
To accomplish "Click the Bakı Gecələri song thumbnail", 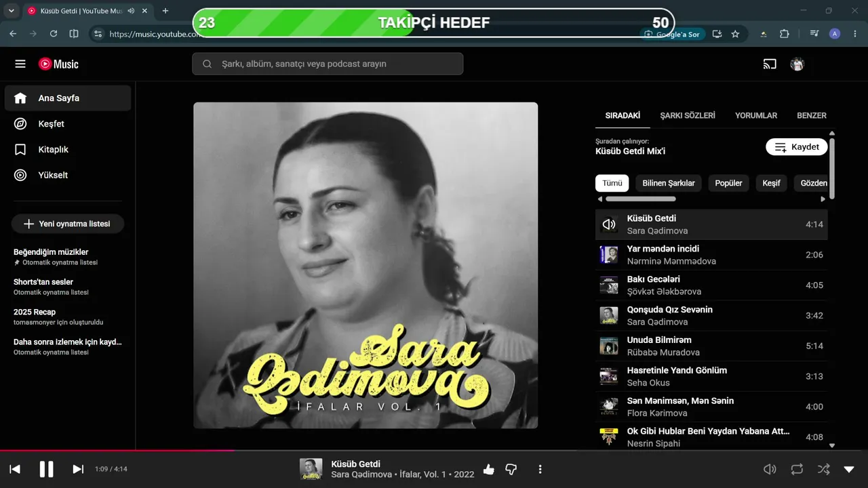I will (x=609, y=285).
